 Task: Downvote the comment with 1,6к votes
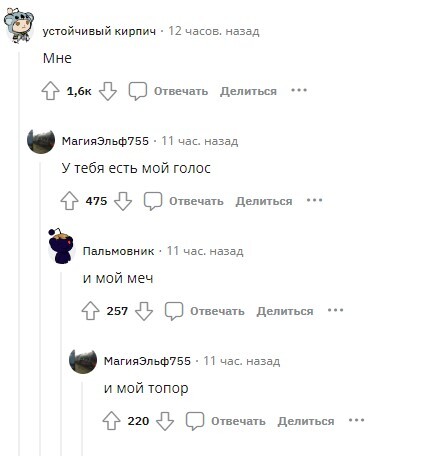108,91
